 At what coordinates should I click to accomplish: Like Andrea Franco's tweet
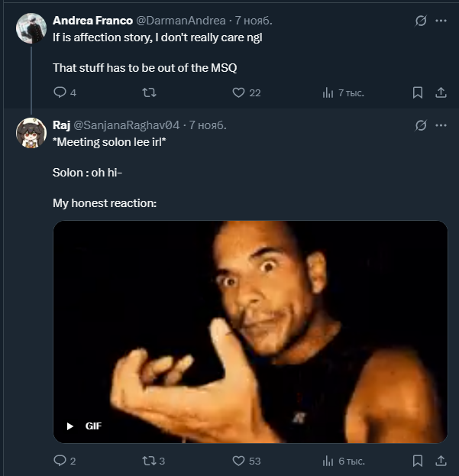238,92
